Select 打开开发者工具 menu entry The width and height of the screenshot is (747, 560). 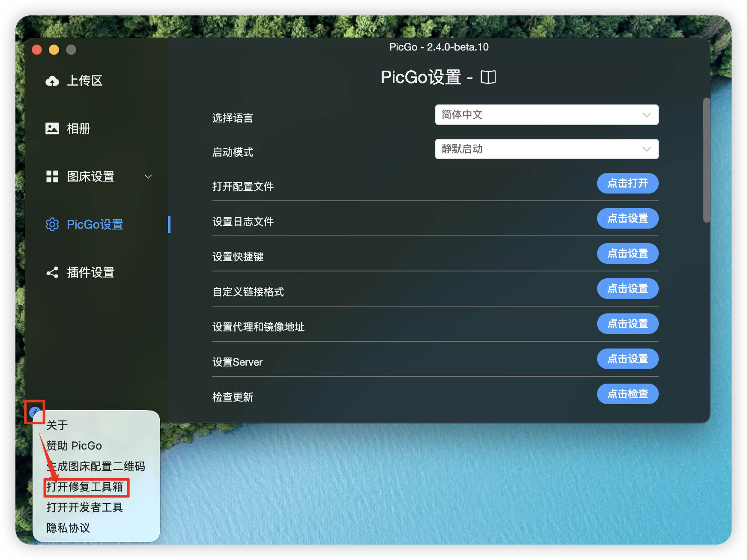85,507
